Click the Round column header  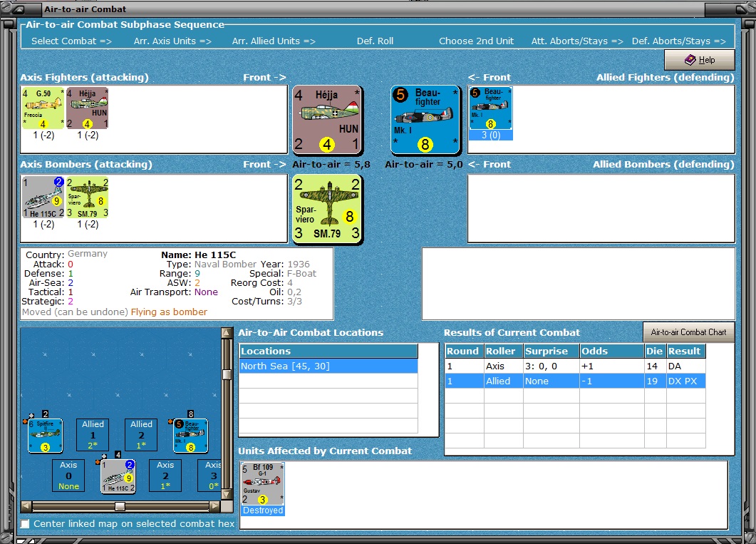click(465, 351)
